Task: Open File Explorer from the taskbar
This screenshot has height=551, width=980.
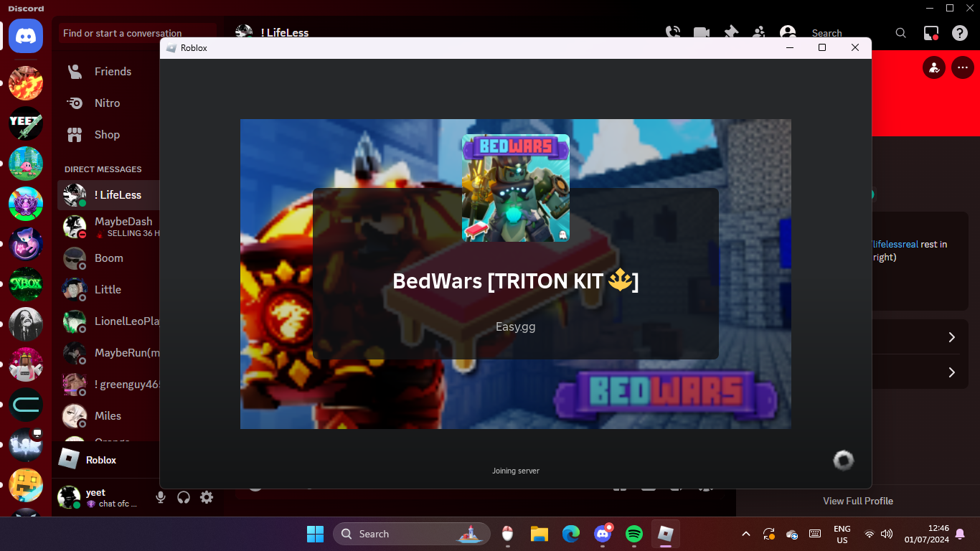Action: coord(540,534)
